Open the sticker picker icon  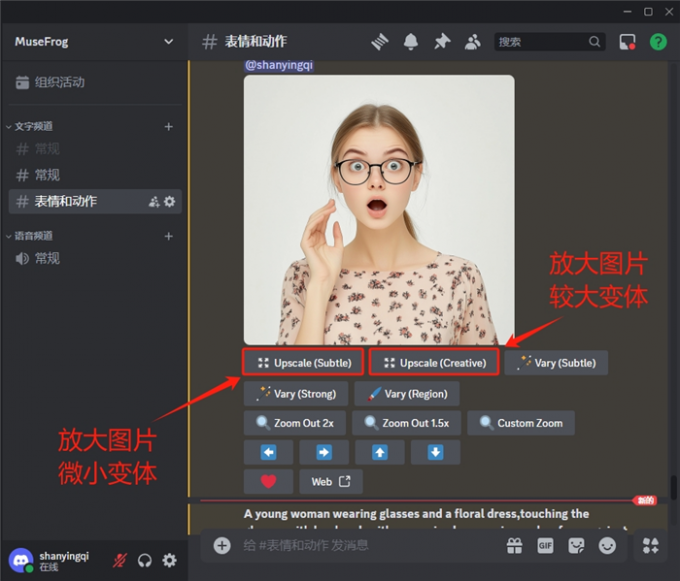tap(576, 545)
